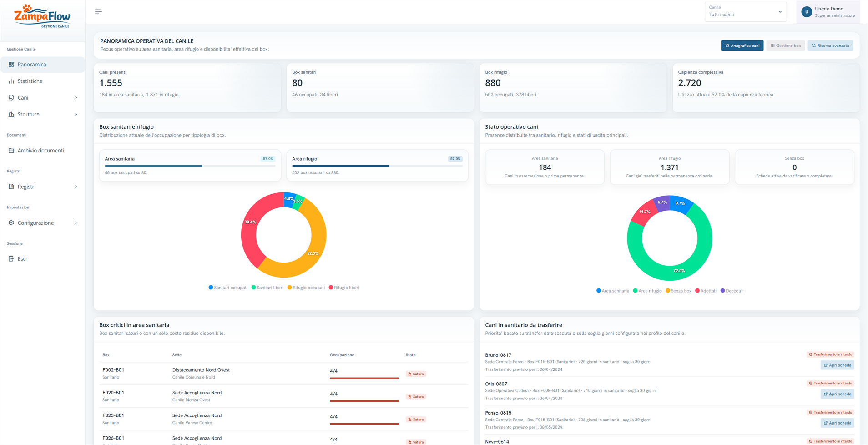Toggle Deceduti legend entry
Screen dimensions: 868x445
pyautogui.click(x=732, y=291)
